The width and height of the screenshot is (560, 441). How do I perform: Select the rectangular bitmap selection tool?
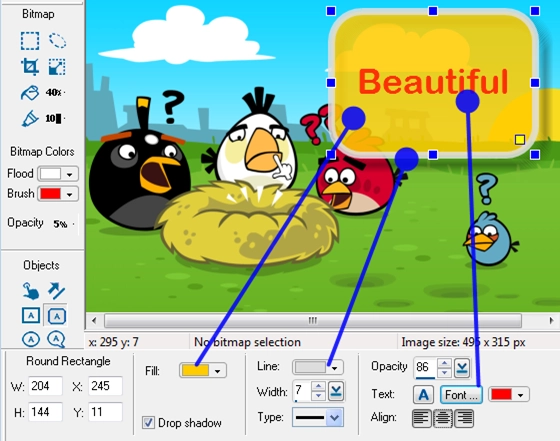[30, 41]
